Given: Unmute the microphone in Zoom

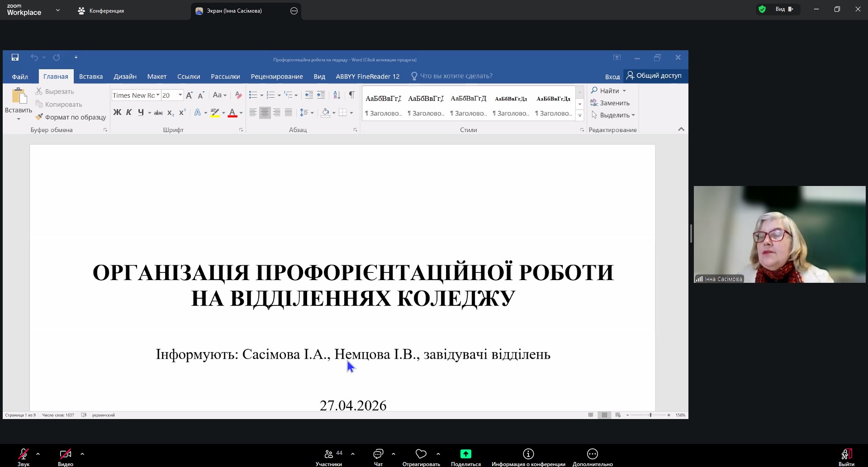Looking at the screenshot, I should (23, 454).
